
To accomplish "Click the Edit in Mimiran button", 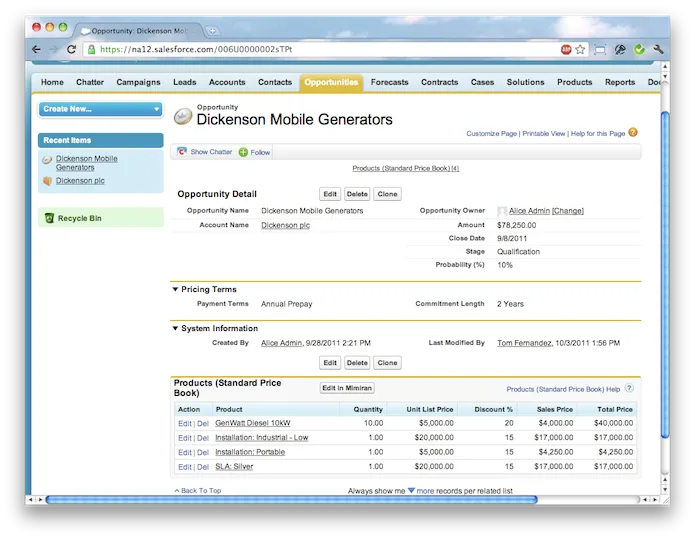I will pyautogui.click(x=347, y=388).
